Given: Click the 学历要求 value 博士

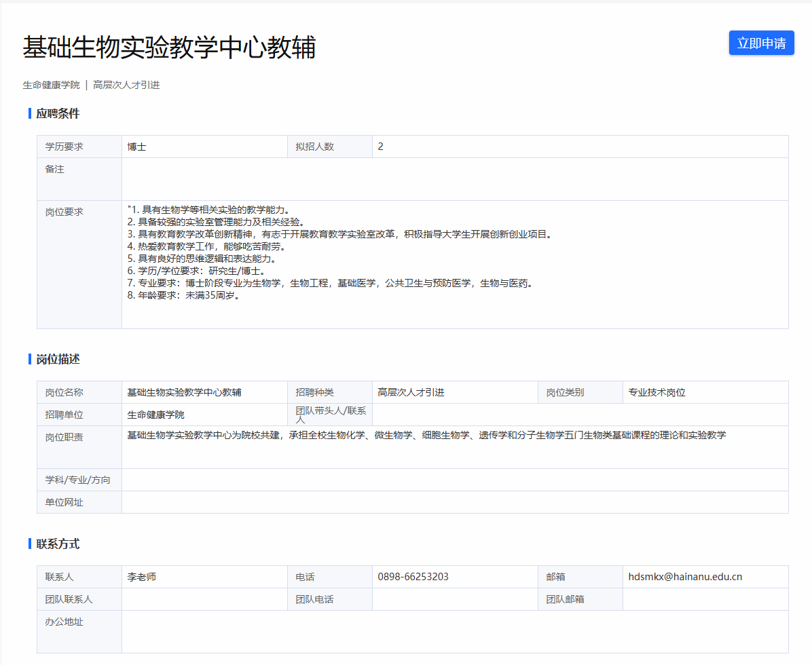Looking at the screenshot, I should click(136, 147).
